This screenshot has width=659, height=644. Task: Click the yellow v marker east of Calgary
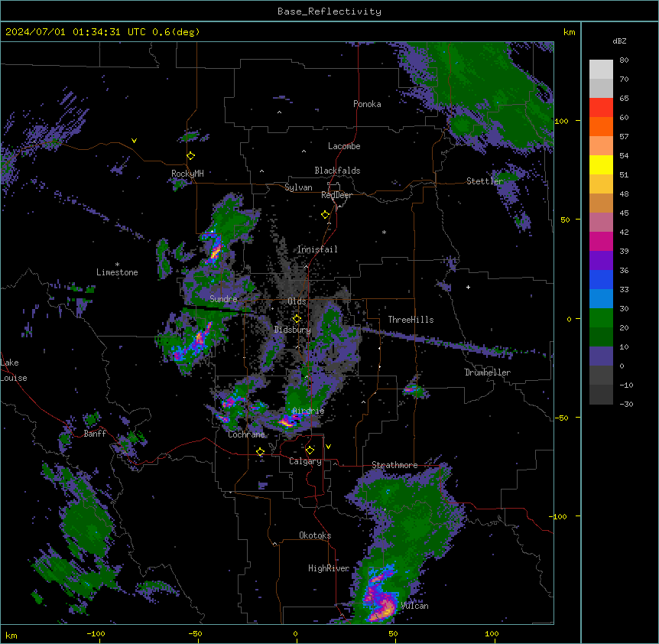point(328,447)
